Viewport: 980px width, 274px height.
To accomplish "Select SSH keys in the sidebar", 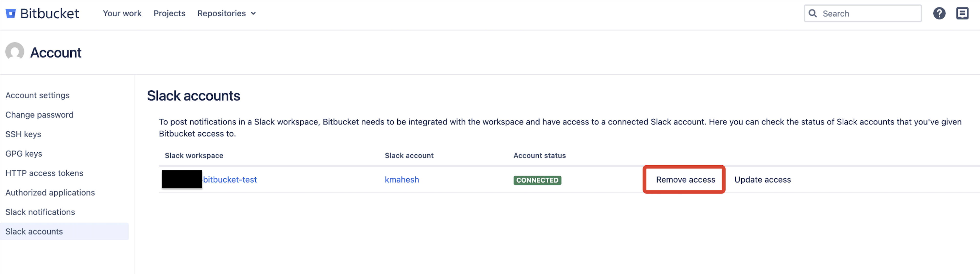I will [x=23, y=134].
